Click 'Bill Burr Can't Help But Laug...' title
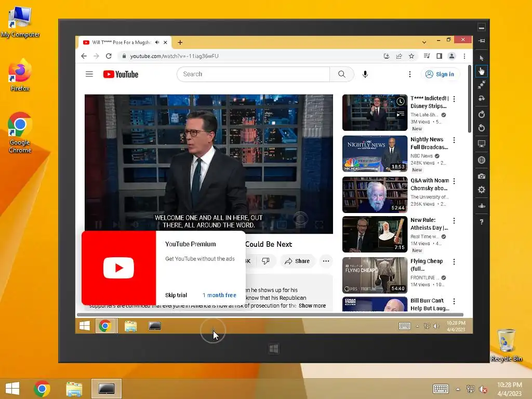Image resolution: width=532 pixels, height=399 pixels. 430,304
